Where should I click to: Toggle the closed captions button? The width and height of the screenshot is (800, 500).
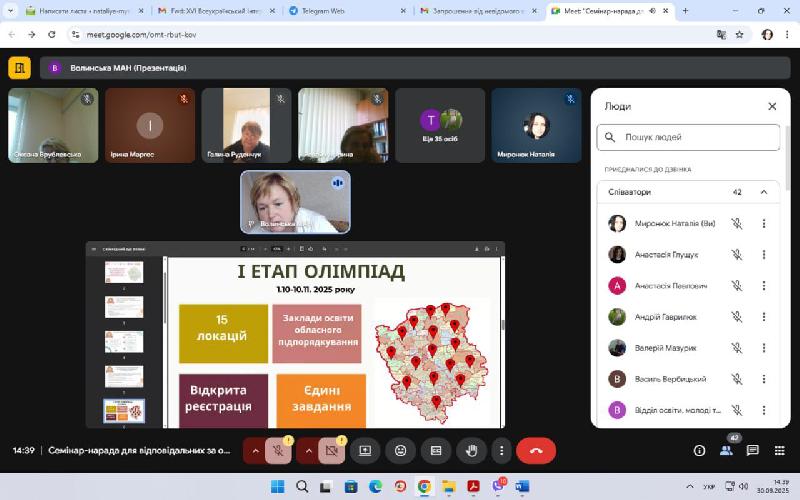pos(436,451)
